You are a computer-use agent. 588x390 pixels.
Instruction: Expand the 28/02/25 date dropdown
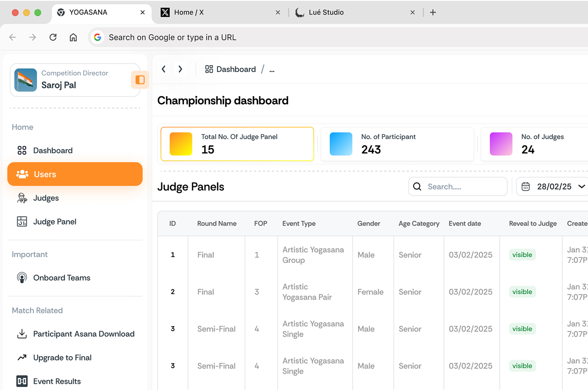coord(581,187)
